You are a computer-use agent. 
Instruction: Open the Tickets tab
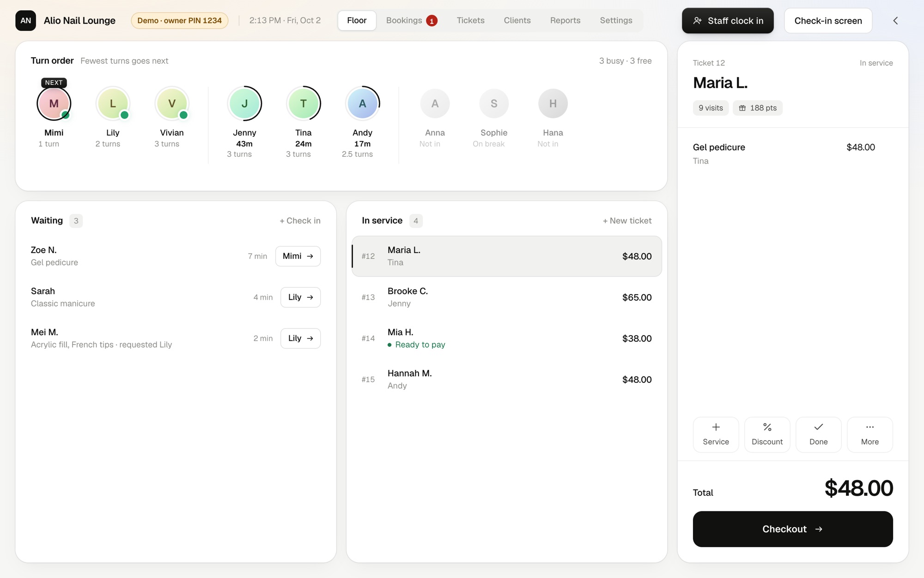coord(470,20)
